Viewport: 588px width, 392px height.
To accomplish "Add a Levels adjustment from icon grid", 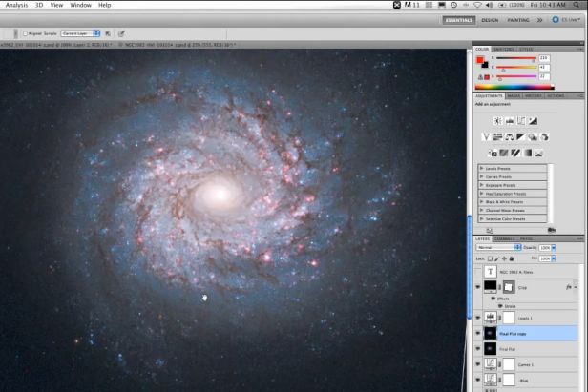I will tap(510, 121).
